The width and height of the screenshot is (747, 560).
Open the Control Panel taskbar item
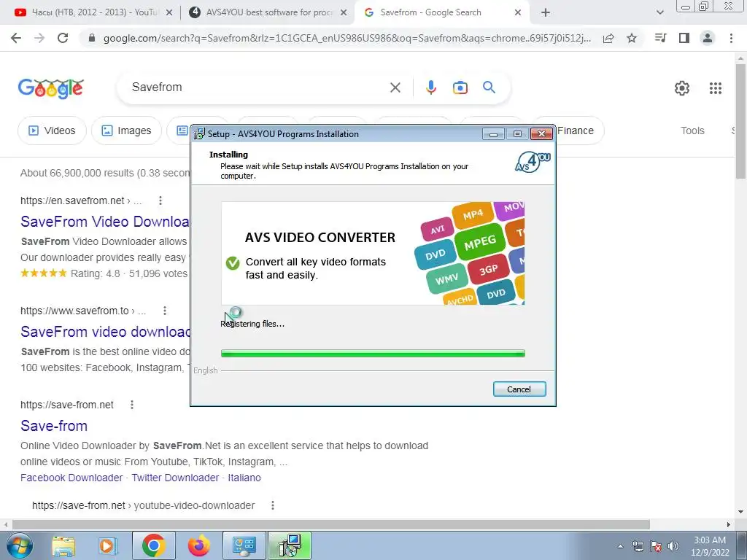244,545
